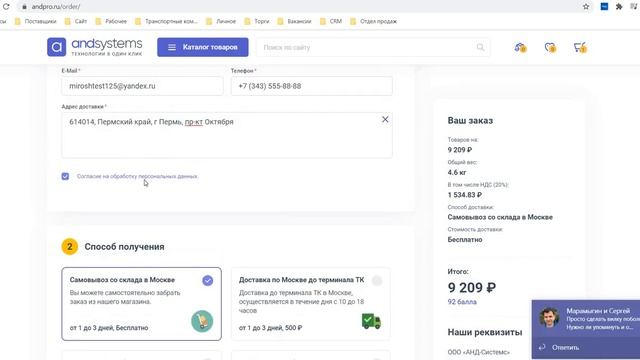
Task: Open the Рабочее bookmarks folder
Action: [x=111, y=21]
